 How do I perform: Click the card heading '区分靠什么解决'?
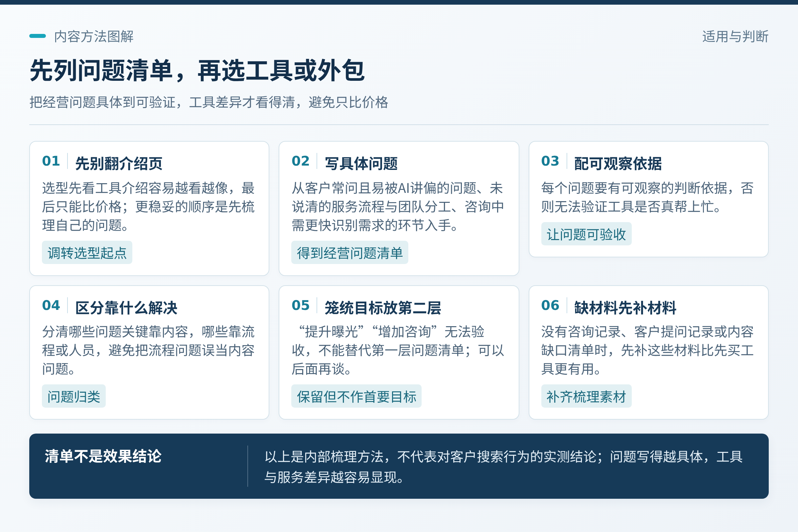pos(126,308)
